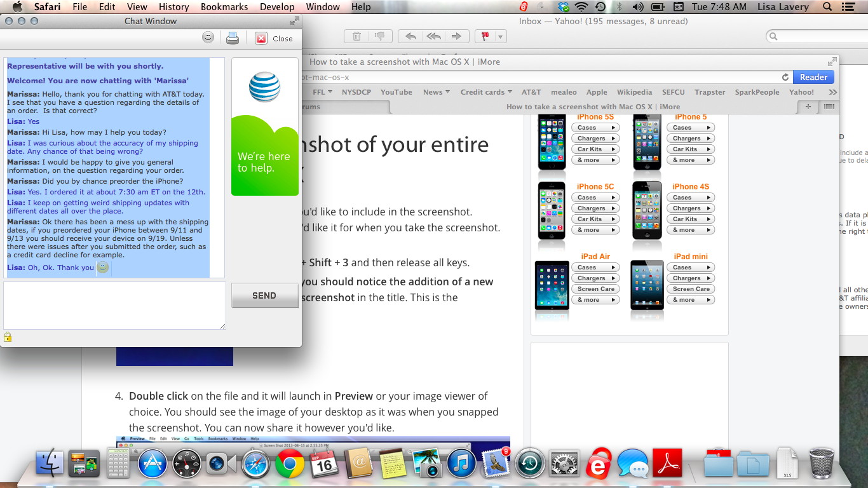This screenshot has width=868, height=488.
Task: Click '& more' button under iPhone 4S
Action: coord(691,230)
